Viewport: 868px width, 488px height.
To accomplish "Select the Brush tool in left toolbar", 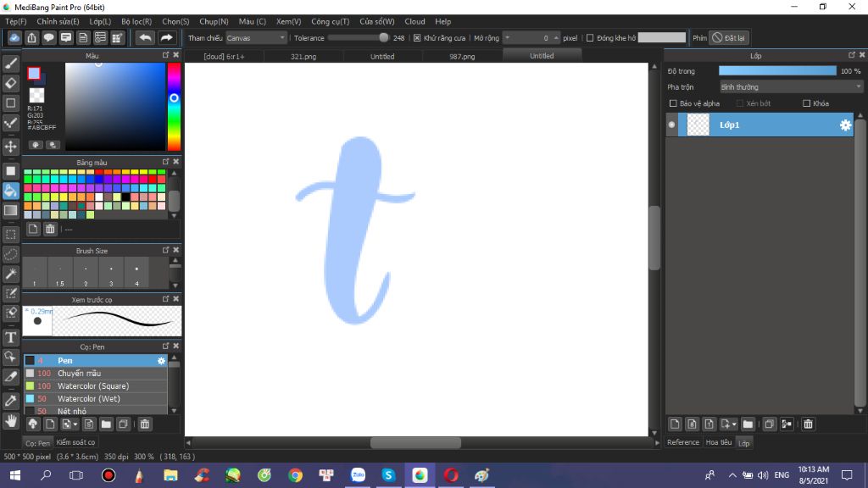I will [11, 64].
